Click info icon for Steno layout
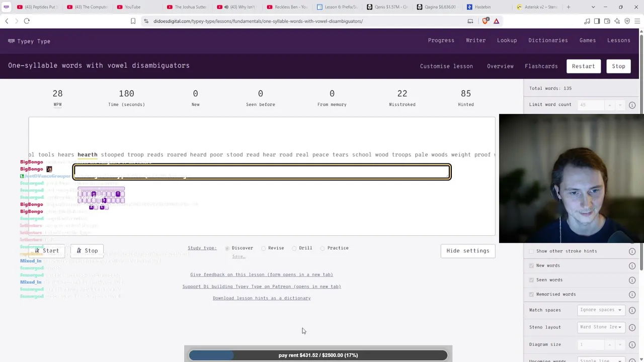644x362 pixels. click(632, 327)
